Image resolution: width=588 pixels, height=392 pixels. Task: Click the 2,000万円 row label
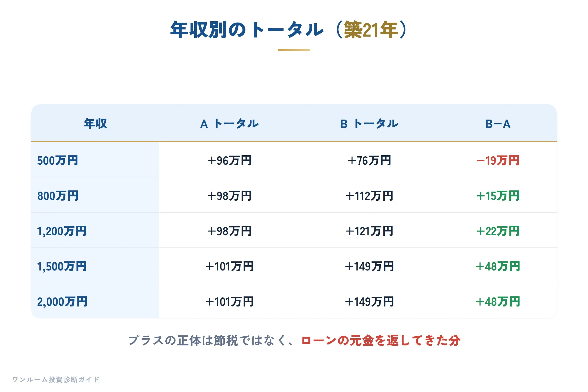62,302
